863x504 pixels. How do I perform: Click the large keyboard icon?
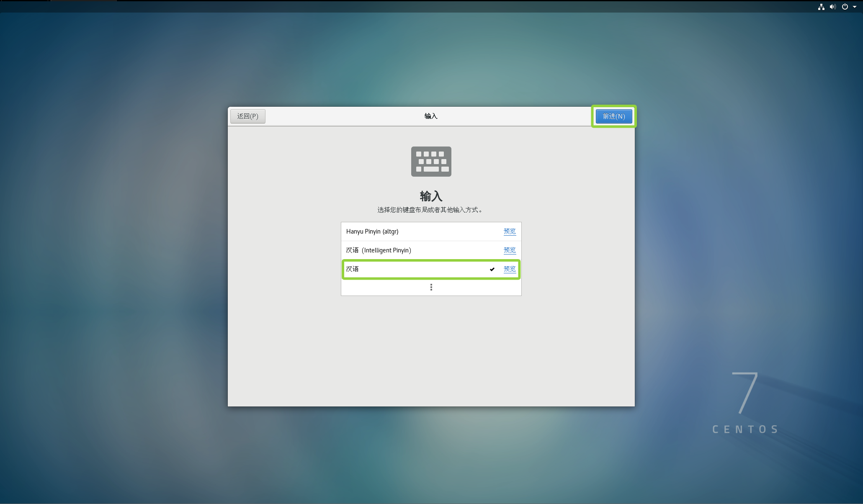click(x=431, y=162)
